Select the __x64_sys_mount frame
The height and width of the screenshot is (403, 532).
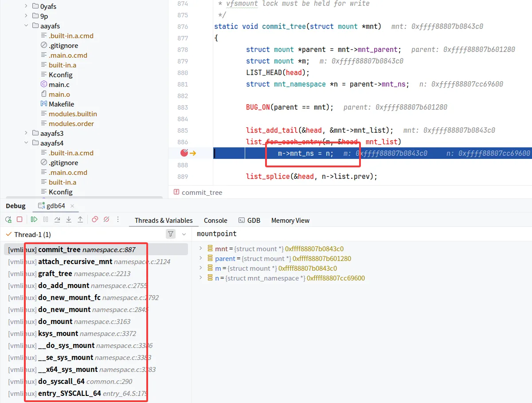tap(96, 369)
